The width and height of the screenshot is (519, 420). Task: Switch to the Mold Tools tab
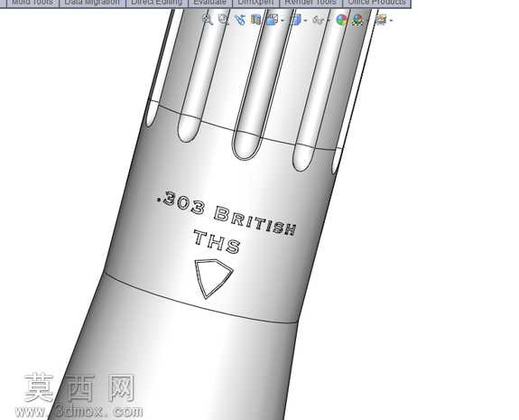tap(32, 3)
